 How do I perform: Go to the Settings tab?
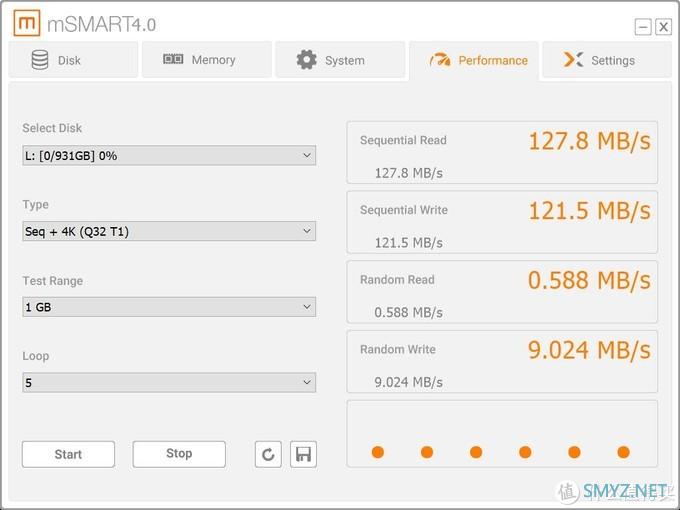(x=607, y=60)
